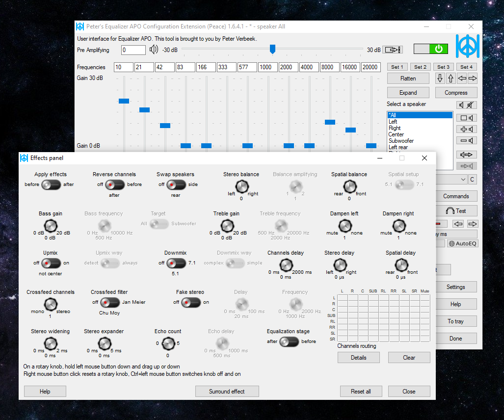504x420 pixels.
Task: Click the arrow button right of 30 dB
Action: [393, 50]
